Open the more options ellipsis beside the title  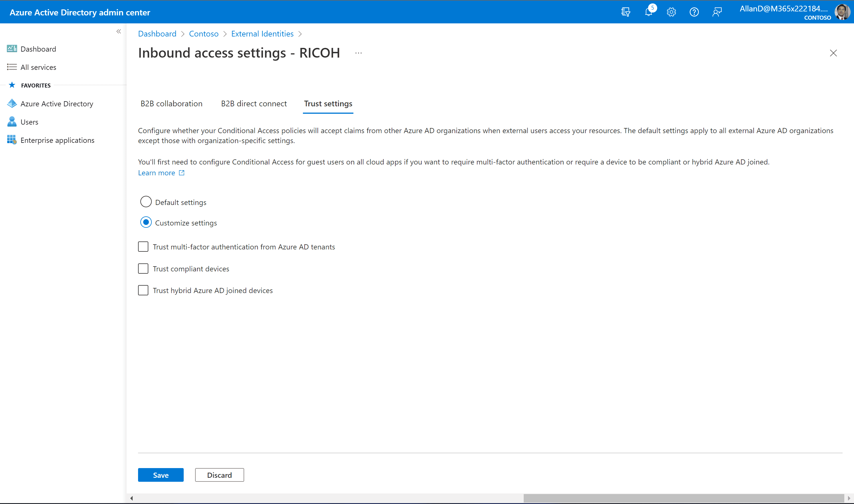pos(359,53)
